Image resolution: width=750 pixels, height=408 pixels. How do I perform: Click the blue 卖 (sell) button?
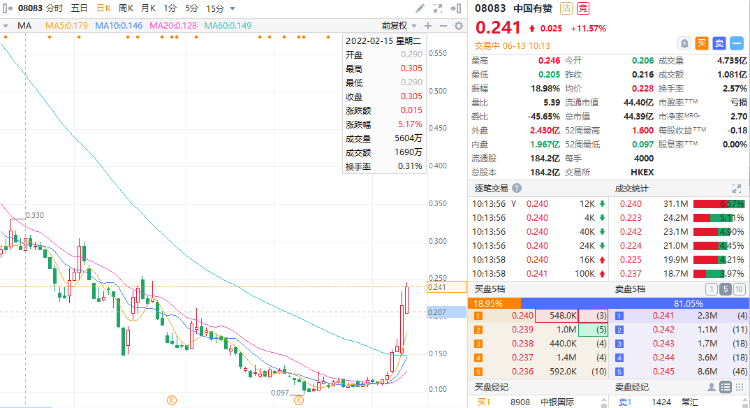[719, 44]
